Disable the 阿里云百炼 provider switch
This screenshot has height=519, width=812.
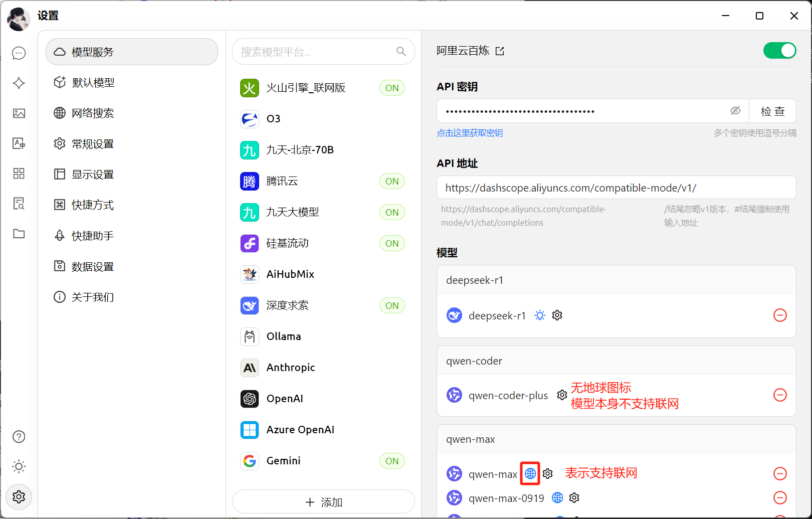779,51
